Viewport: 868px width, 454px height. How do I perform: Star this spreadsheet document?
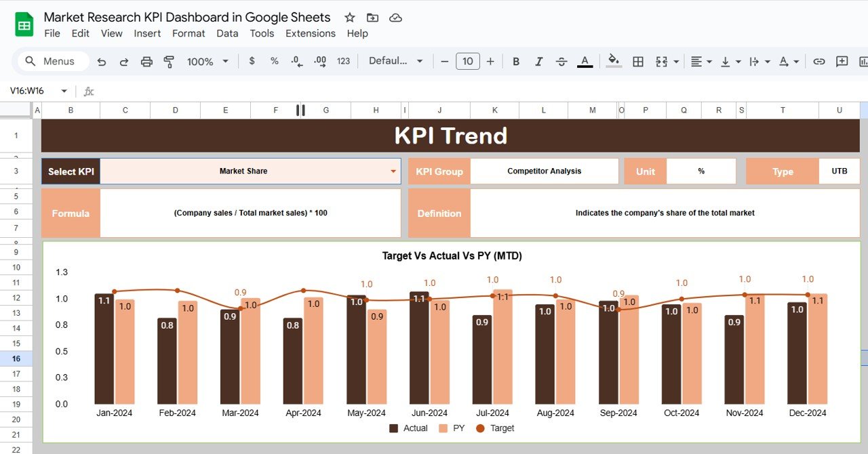tap(349, 18)
